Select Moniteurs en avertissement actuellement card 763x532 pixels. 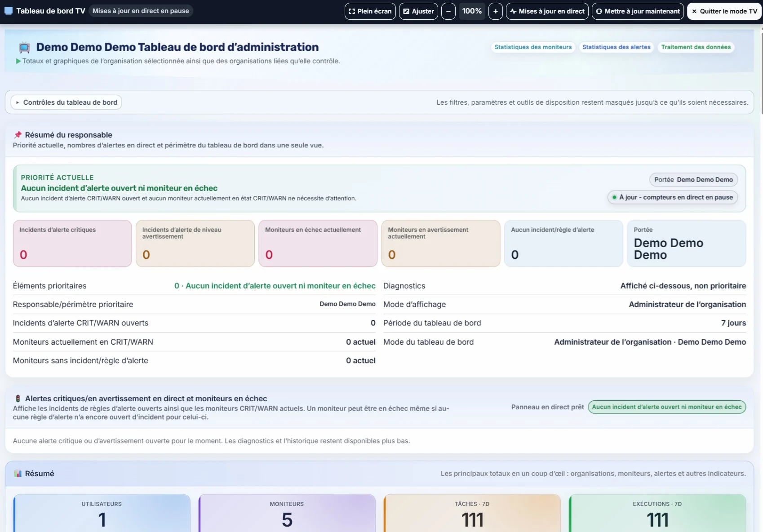click(x=441, y=244)
